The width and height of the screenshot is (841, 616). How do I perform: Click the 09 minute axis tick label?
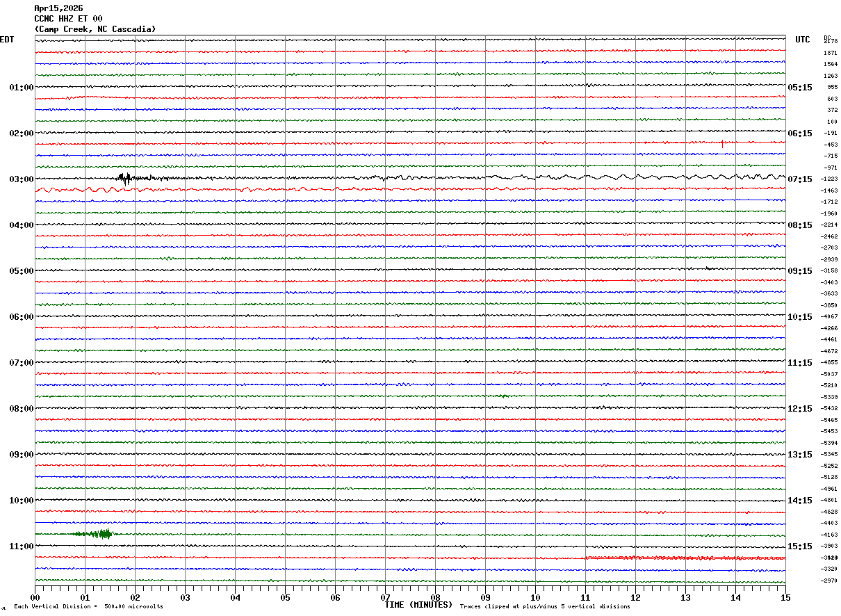pyautogui.click(x=485, y=597)
